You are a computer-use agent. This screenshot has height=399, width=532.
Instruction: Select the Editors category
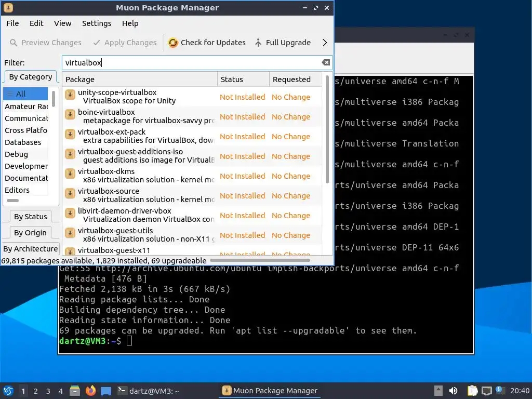[25, 190]
